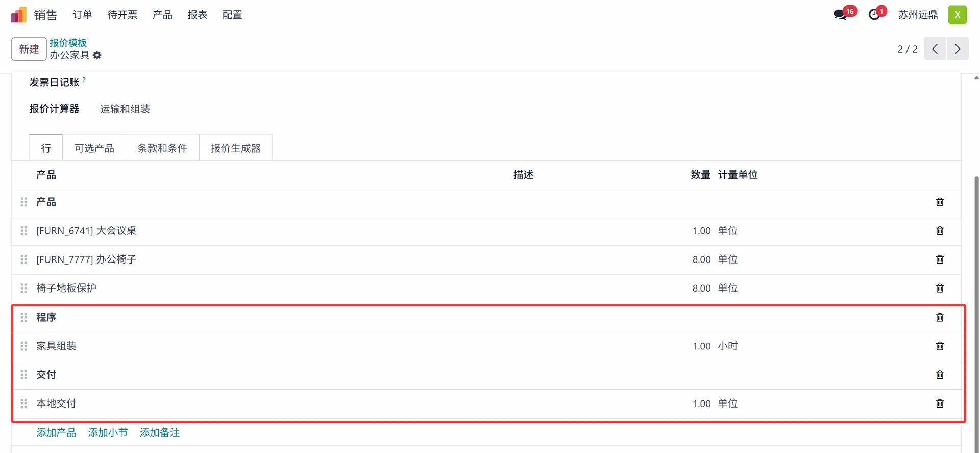This screenshot has width=980, height=453.
Task: Go to next record arrow
Action: coord(958,49)
